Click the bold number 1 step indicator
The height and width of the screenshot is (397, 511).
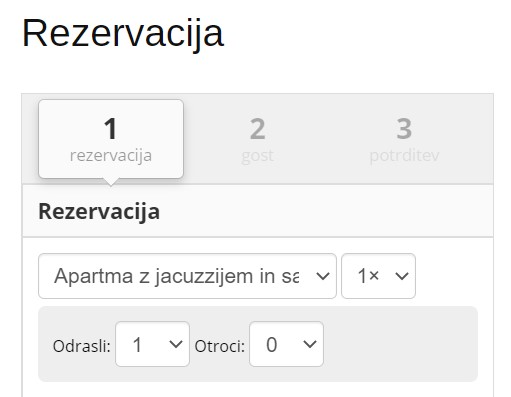pos(111,129)
